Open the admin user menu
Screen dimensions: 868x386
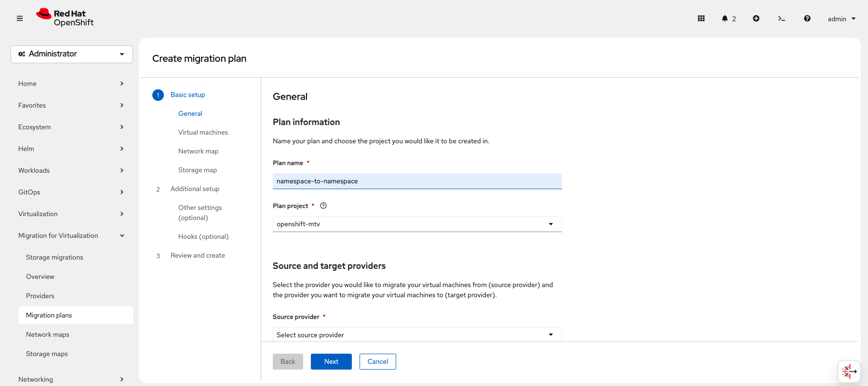point(841,19)
